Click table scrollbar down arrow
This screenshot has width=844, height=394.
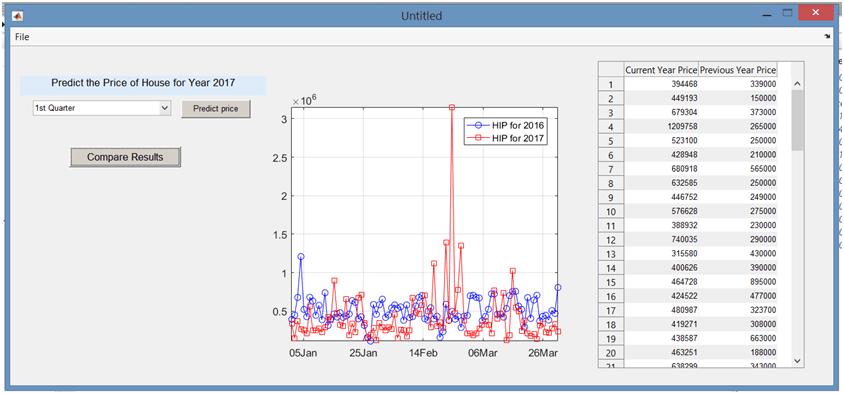coord(798,361)
